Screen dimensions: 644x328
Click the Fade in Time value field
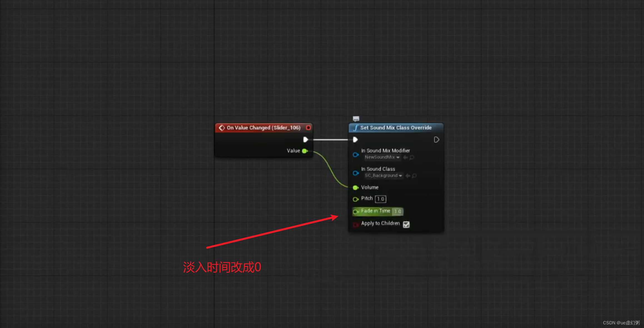pyautogui.click(x=397, y=211)
